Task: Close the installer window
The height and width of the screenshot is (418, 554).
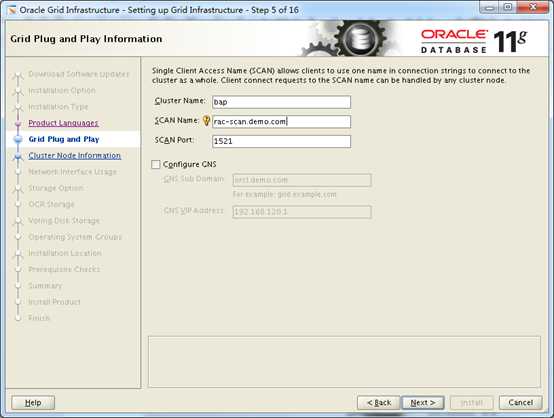Action: point(533,7)
